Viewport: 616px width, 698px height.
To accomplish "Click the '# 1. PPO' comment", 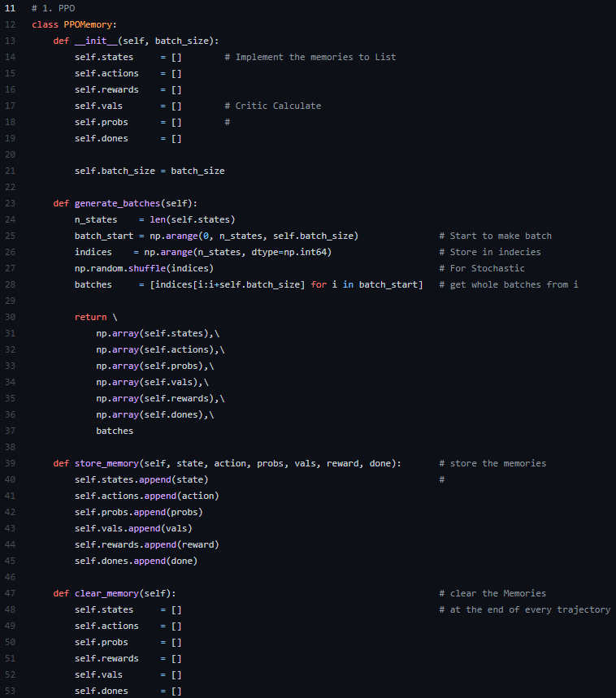I will pos(54,8).
